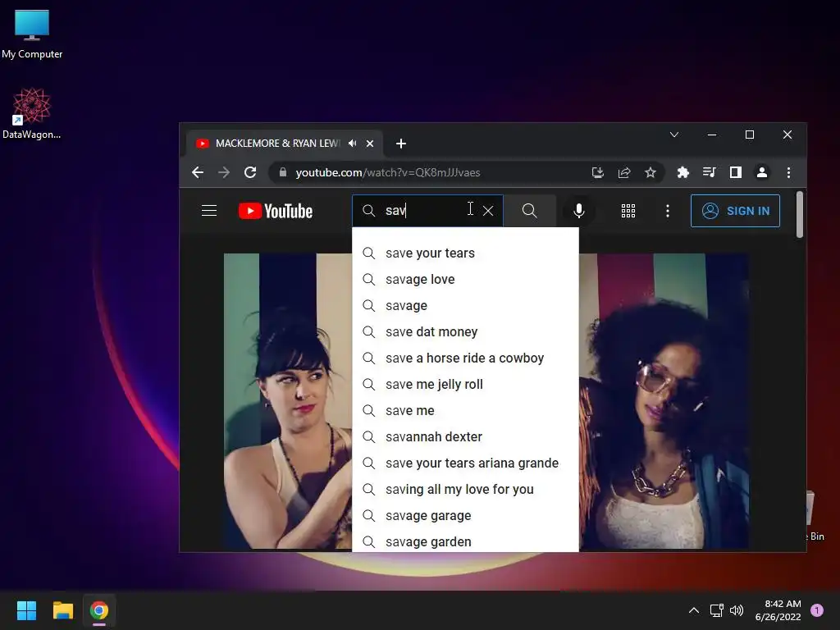The width and height of the screenshot is (840, 630).
Task: Select the plain "save me" suggestion
Action: coord(465,410)
